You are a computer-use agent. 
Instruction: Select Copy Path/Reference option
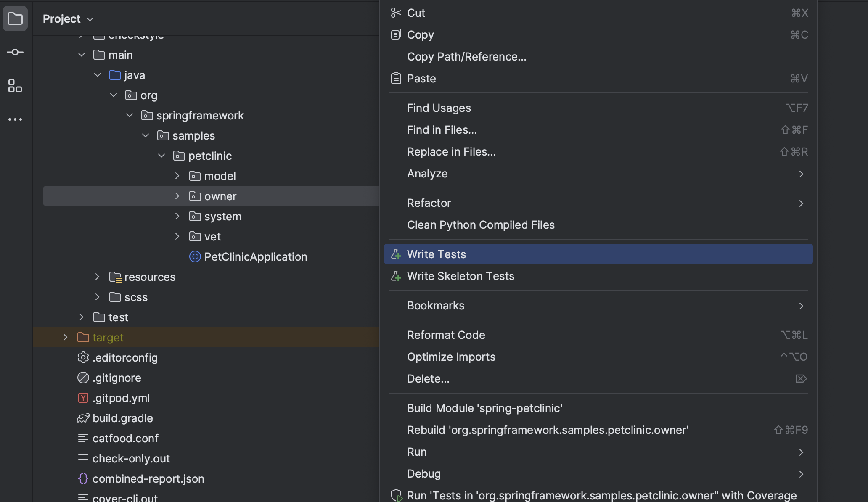[466, 57]
